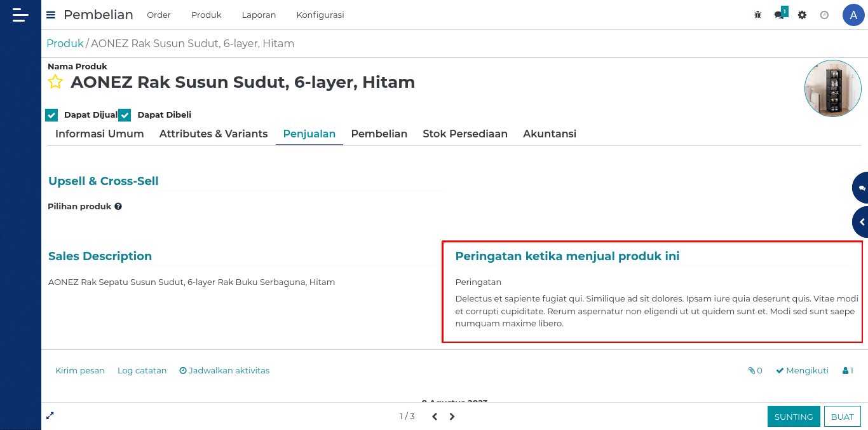Expand right edge chevron panel
Image resolution: width=868 pixels, height=430 pixels.
pyautogui.click(x=860, y=222)
